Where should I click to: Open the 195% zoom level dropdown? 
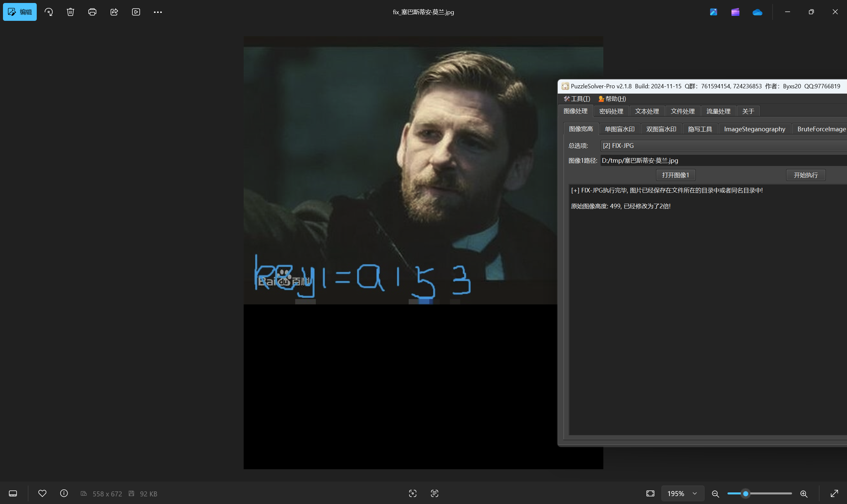point(682,493)
